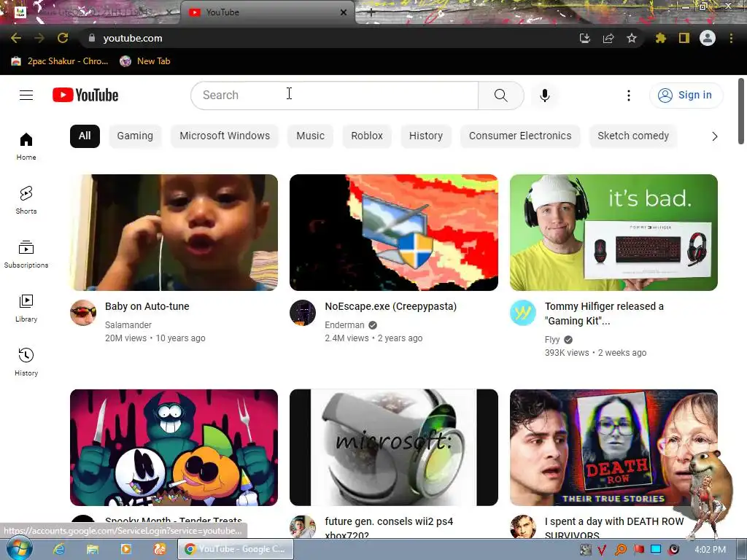Play the NoEscape.exe thumbnail
747x560 pixels.
tap(393, 233)
